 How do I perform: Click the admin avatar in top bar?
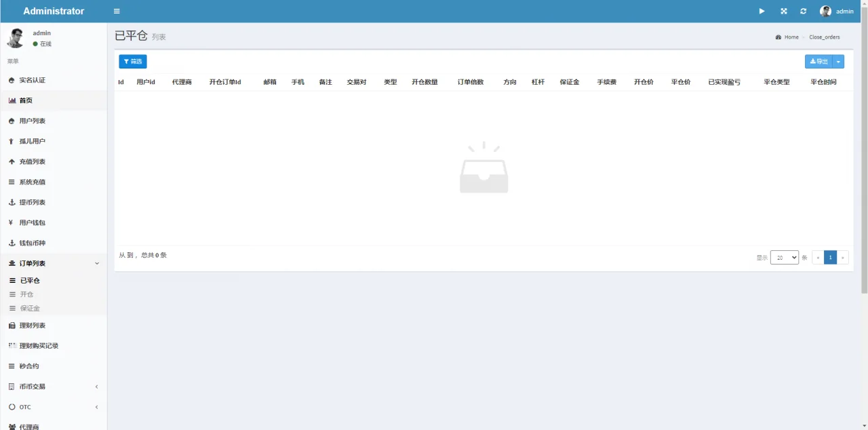[x=825, y=12]
